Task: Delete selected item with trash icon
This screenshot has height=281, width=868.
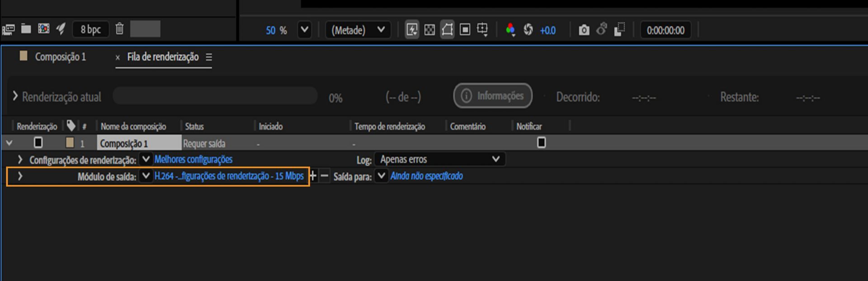Action: (119, 29)
